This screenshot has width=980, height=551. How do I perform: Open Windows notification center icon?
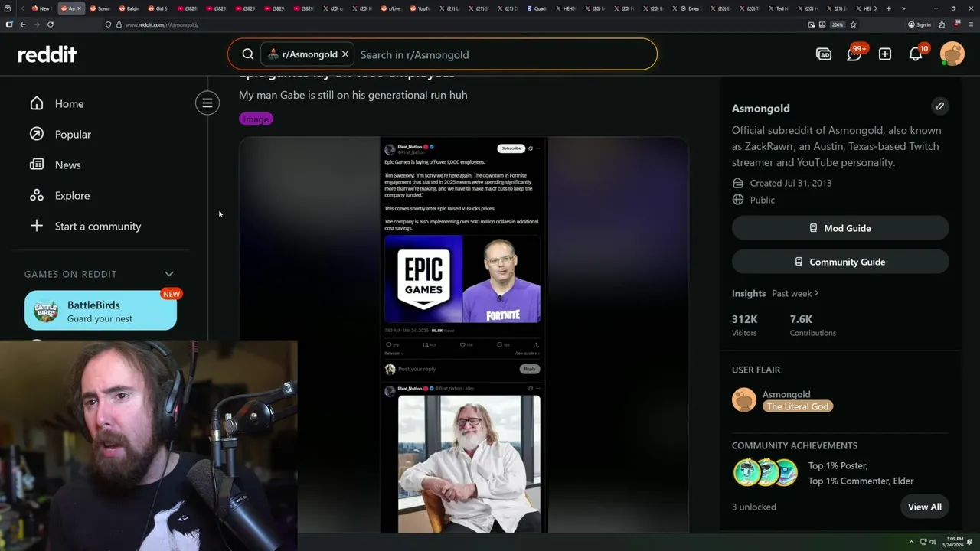971,542
